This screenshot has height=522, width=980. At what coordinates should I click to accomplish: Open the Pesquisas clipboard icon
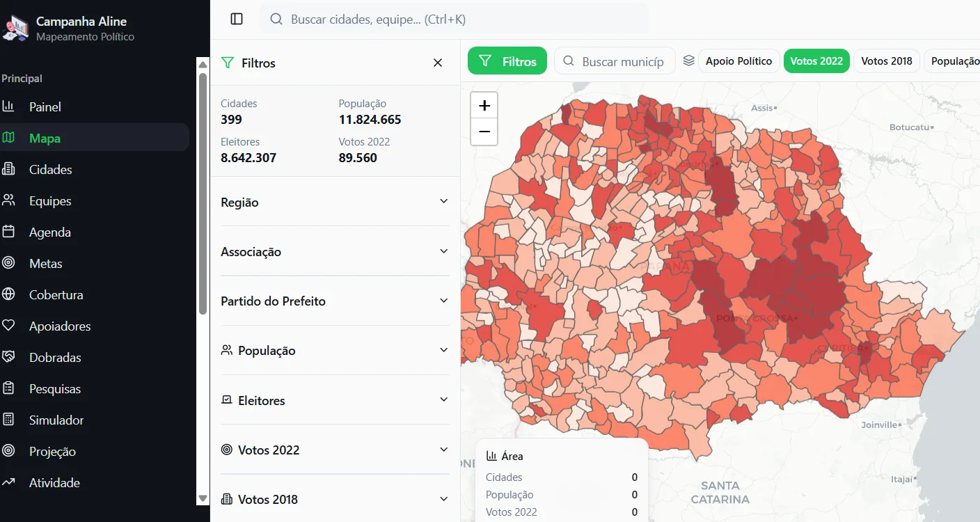pos(8,388)
